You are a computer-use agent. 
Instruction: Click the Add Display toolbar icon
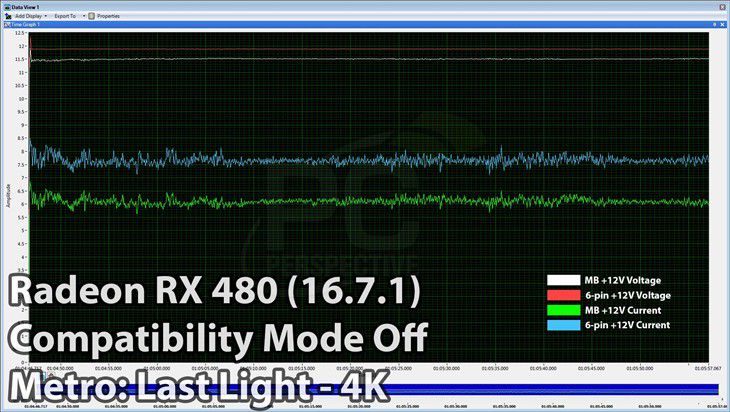(x=8, y=16)
